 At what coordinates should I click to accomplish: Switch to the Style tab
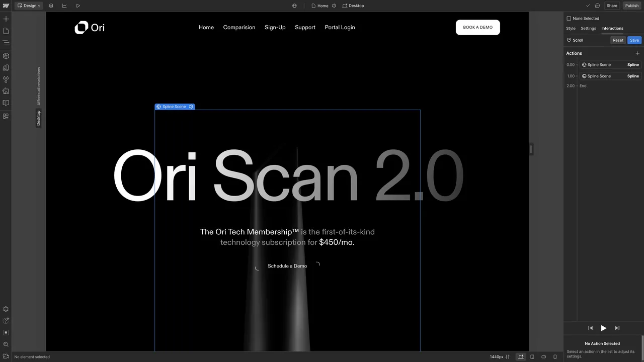coord(571,28)
